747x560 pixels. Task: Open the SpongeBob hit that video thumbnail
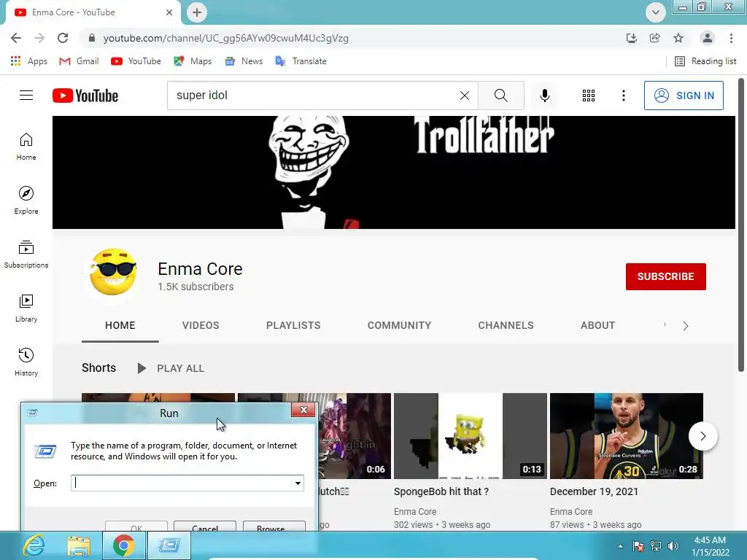tap(471, 436)
